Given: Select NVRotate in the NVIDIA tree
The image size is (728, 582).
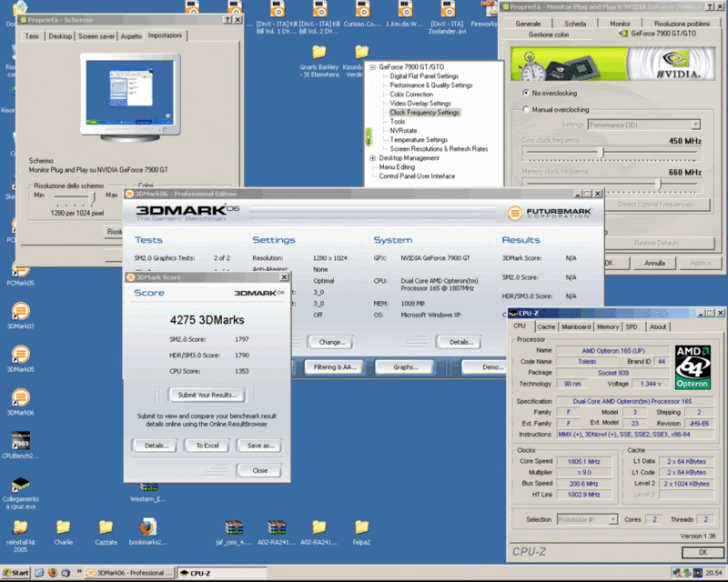Looking at the screenshot, I should [403, 130].
